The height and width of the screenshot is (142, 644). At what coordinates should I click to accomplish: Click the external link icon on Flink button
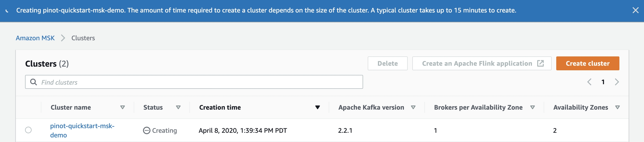[540, 63]
